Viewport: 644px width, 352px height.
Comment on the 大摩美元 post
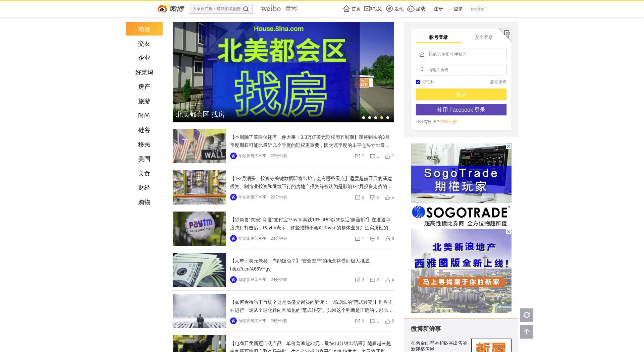pyautogui.click(x=375, y=280)
